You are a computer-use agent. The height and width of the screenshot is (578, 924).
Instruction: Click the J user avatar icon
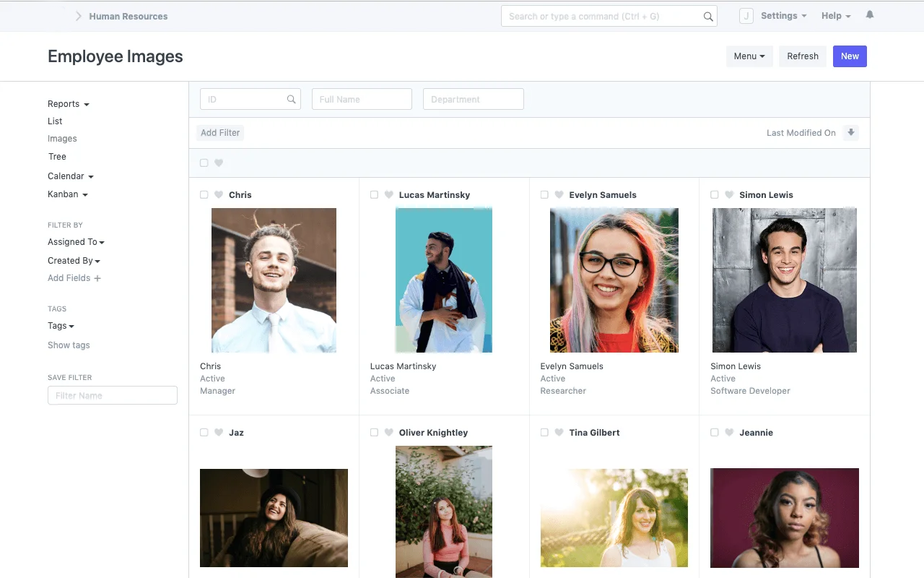(x=746, y=15)
